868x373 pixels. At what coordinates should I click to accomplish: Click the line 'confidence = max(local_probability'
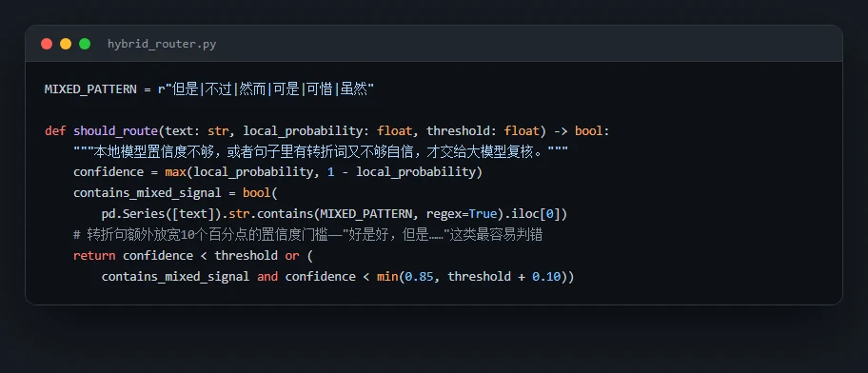[278, 172]
